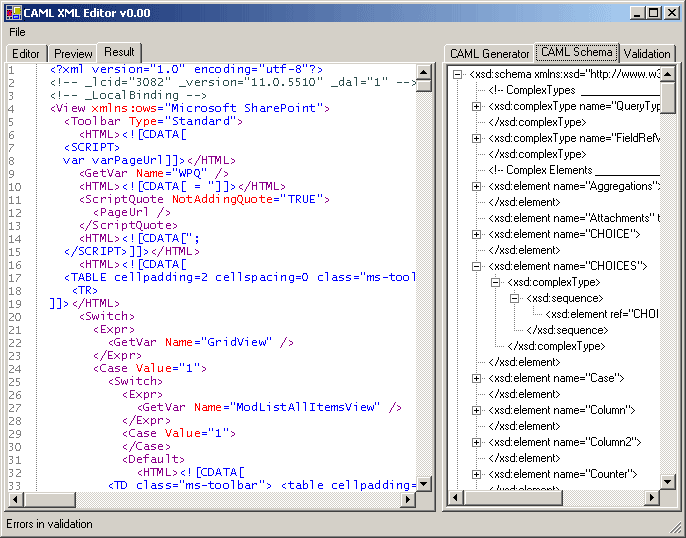Click the schema tree vertical scrollbar thumb
This screenshot has width=686, height=538.
click(x=668, y=98)
